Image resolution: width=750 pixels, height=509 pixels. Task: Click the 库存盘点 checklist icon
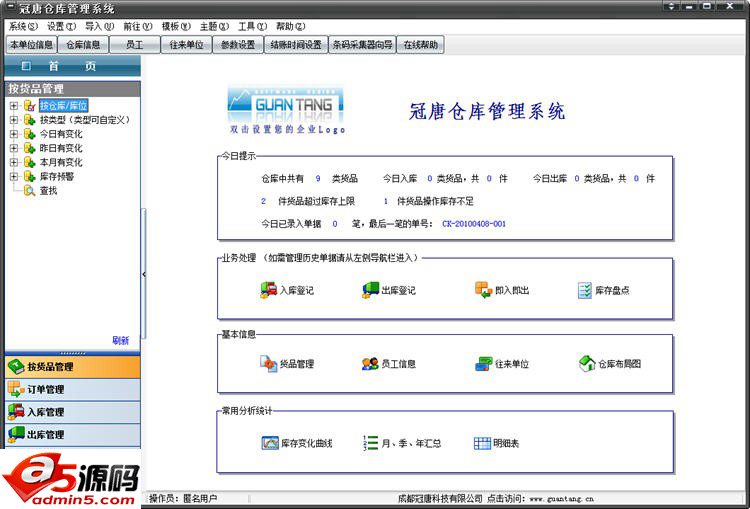click(585, 290)
